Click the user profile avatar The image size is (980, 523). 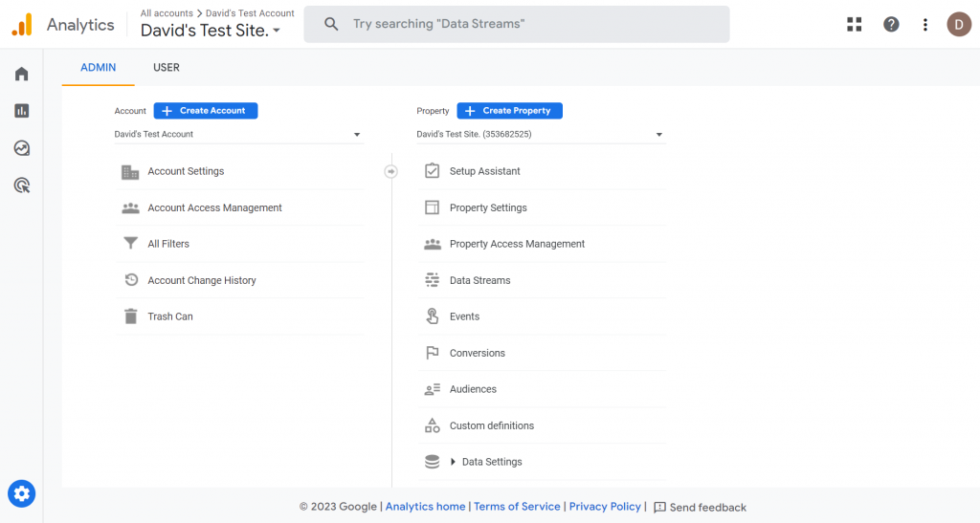[x=959, y=25]
